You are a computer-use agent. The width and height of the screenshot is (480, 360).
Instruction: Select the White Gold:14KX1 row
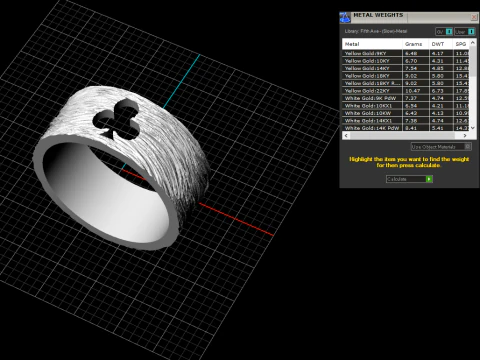pyautogui.click(x=405, y=121)
